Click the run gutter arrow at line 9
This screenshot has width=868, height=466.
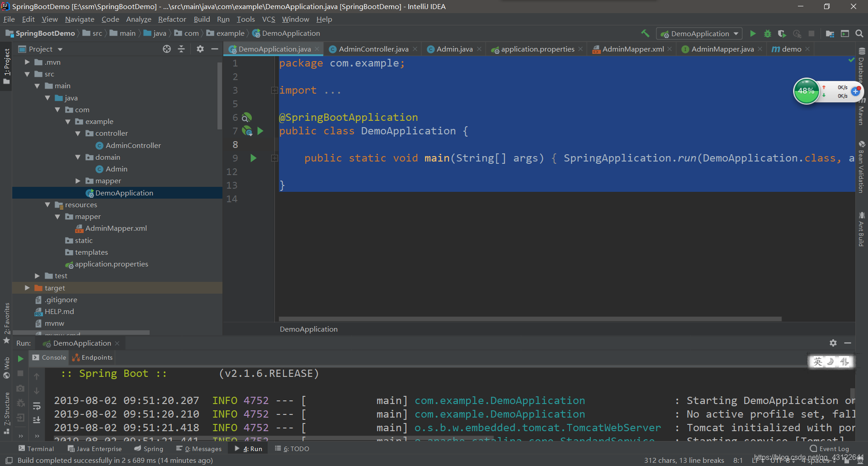point(254,158)
